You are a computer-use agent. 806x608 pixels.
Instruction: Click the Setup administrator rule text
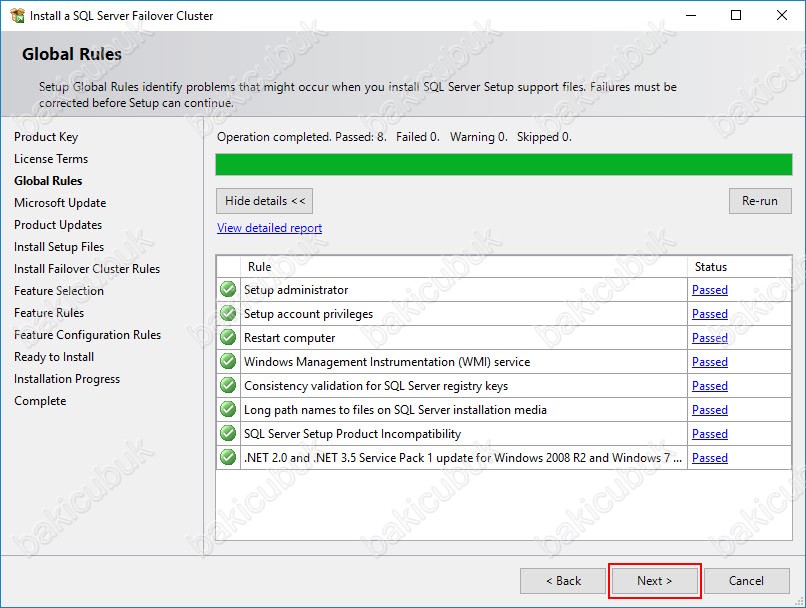[x=296, y=290]
